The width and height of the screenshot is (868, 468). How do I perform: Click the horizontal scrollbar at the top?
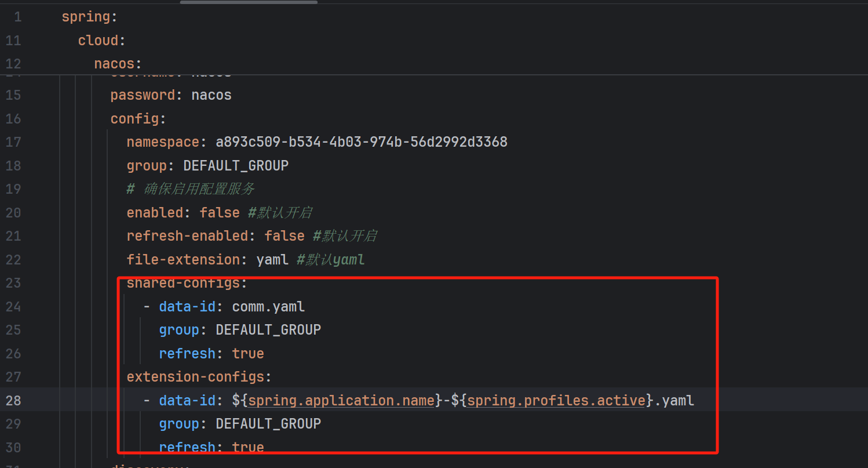pyautogui.click(x=248, y=3)
